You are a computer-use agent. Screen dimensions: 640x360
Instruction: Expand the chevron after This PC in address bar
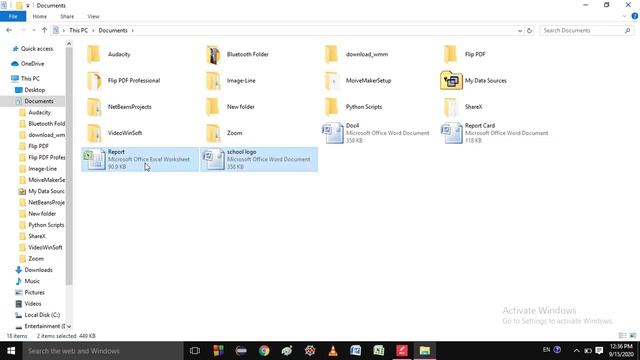93,31
